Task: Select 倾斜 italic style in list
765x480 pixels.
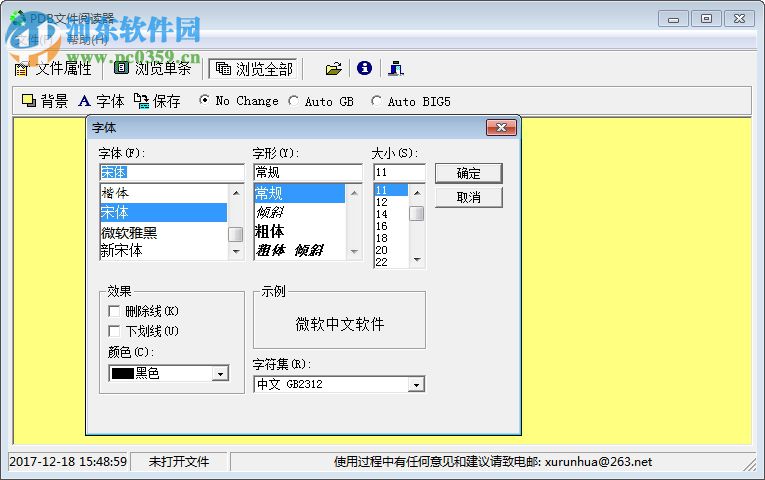Action: pyautogui.click(x=300, y=212)
